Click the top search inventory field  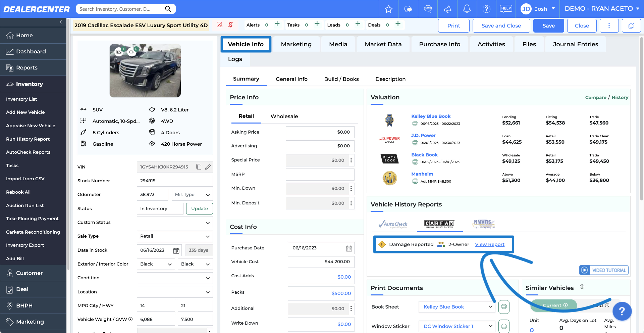tap(120, 9)
